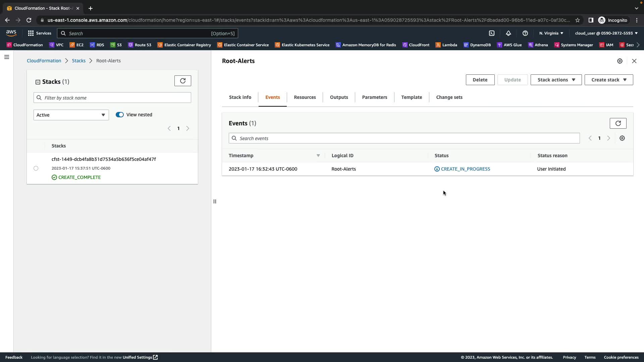This screenshot has height=362, width=644.
Task: Click the Delete stack button
Action: point(480,80)
